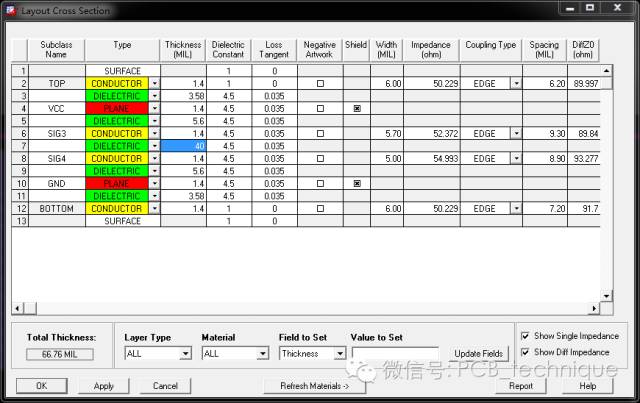Click the horizontal scrollbar left arrow
Viewport: 640px width, 403px height.
tap(18, 309)
